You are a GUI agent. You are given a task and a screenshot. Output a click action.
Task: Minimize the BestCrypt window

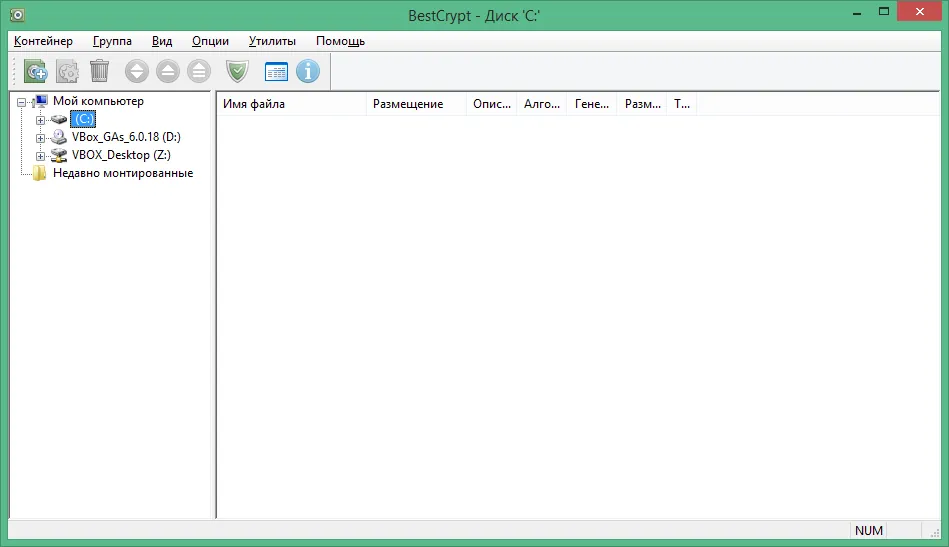click(x=856, y=13)
